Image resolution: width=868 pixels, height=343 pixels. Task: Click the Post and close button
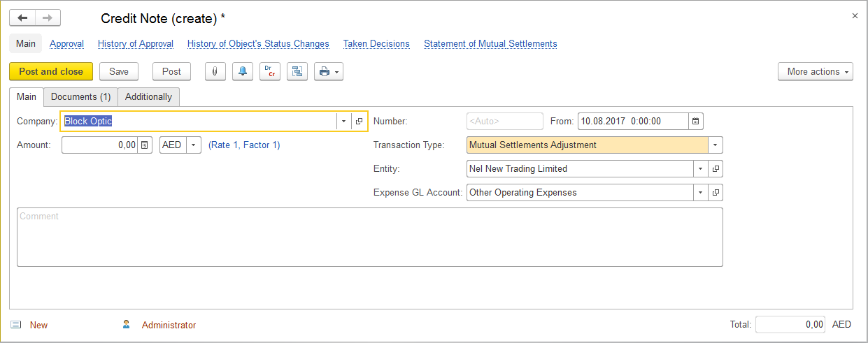click(50, 71)
